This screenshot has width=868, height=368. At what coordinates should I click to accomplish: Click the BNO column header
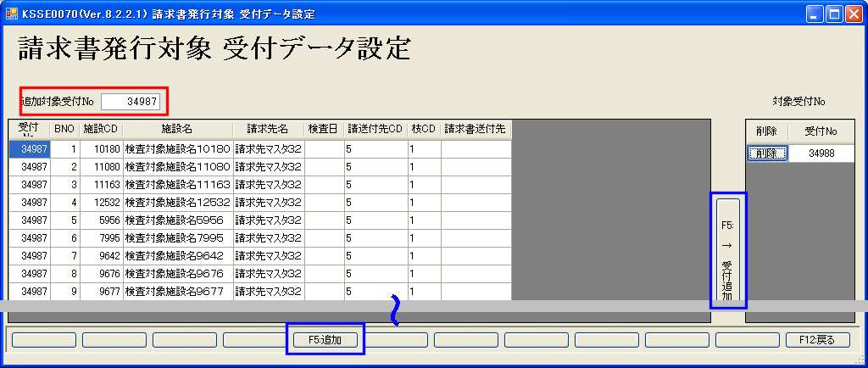coord(64,129)
